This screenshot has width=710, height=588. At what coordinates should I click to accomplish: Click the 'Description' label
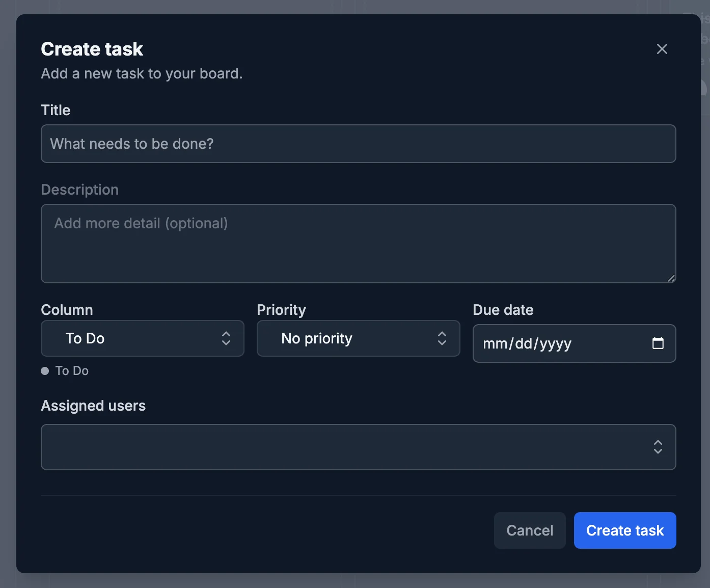point(79,190)
